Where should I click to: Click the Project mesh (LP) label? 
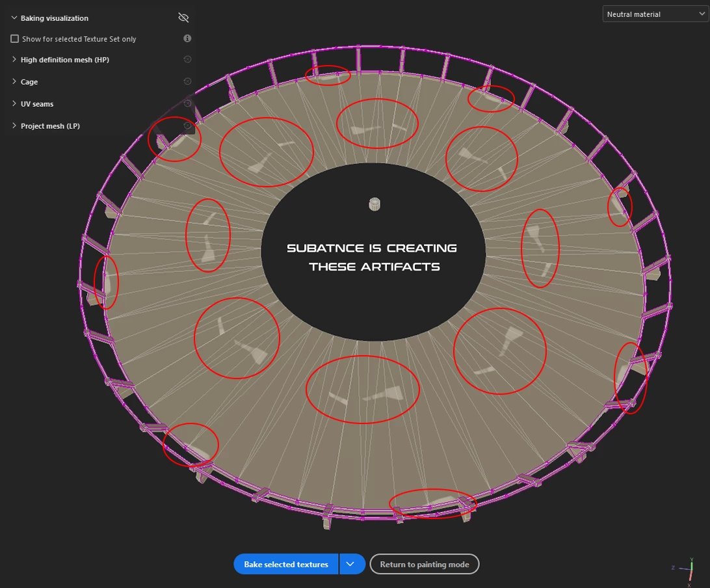point(50,126)
